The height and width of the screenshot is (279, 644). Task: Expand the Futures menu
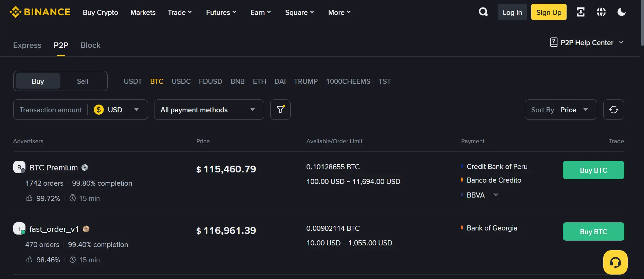tap(221, 13)
